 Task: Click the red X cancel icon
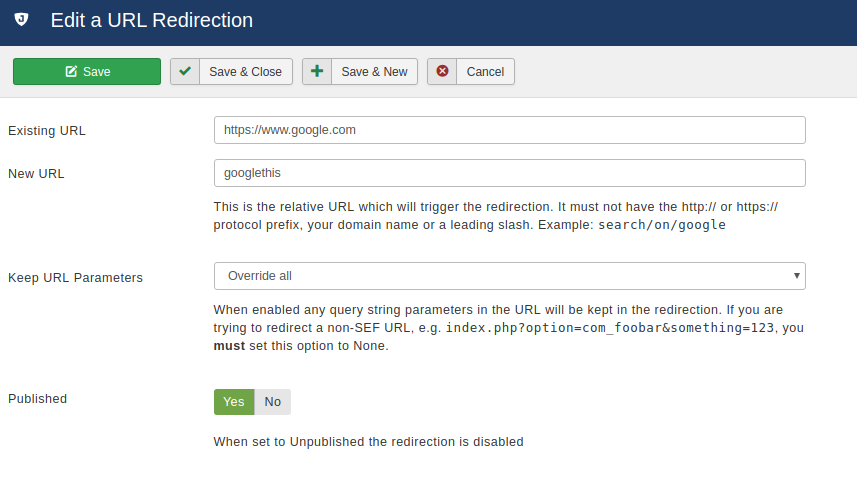(x=442, y=71)
